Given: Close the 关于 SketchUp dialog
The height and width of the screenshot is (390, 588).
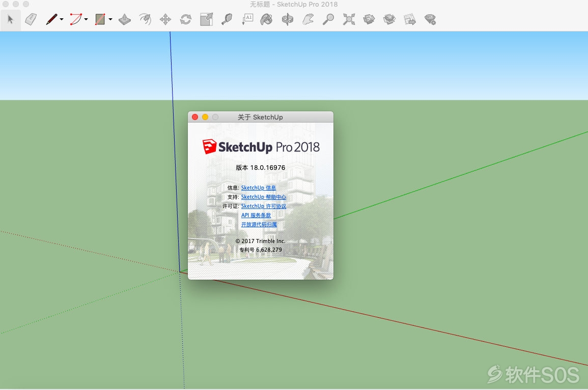Looking at the screenshot, I should coord(195,117).
